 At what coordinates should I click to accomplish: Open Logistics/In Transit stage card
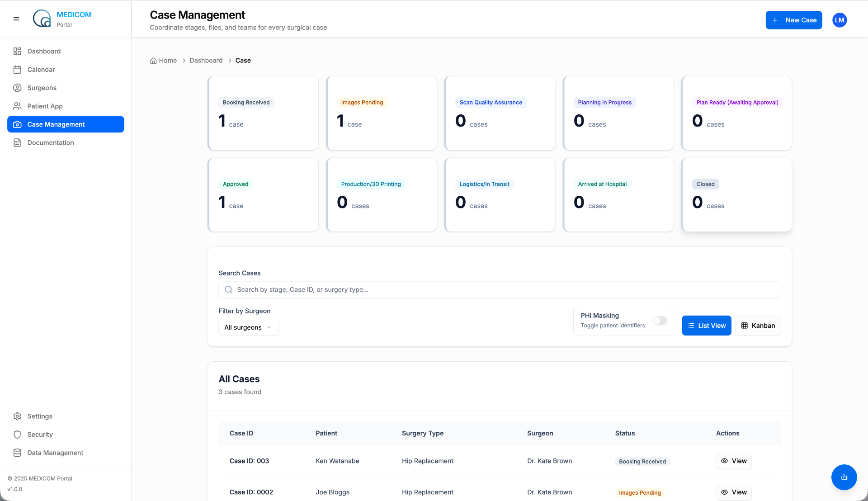[x=500, y=195]
